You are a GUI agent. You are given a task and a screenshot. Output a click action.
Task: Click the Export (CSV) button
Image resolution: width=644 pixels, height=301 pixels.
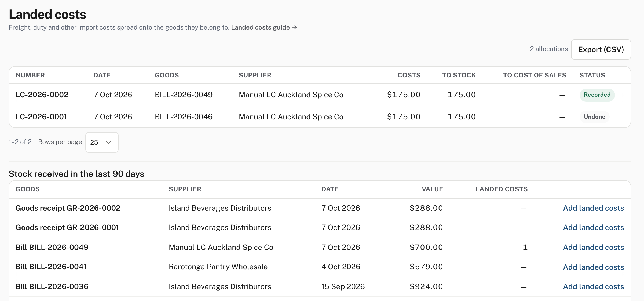tap(601, 49)
